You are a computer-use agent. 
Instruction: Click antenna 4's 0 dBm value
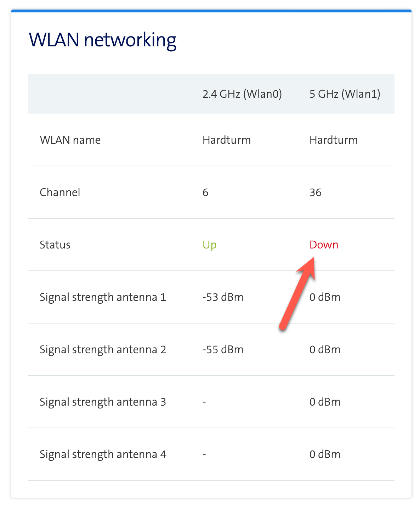coord(325,454)
